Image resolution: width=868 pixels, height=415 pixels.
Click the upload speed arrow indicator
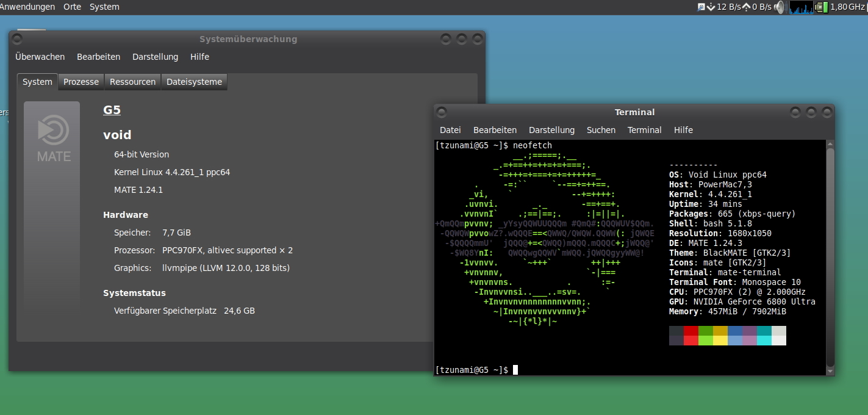coord(746,7)
